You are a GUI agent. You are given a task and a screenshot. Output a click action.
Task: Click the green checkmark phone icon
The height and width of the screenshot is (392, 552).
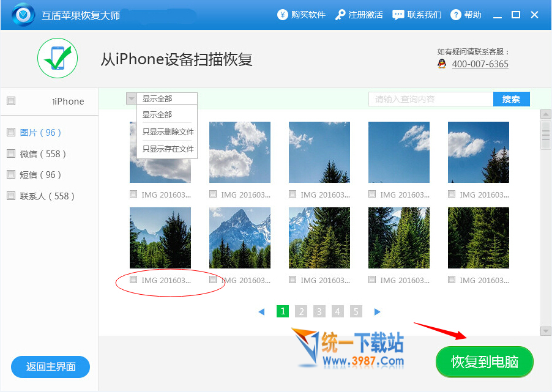[x=58, y=58]
